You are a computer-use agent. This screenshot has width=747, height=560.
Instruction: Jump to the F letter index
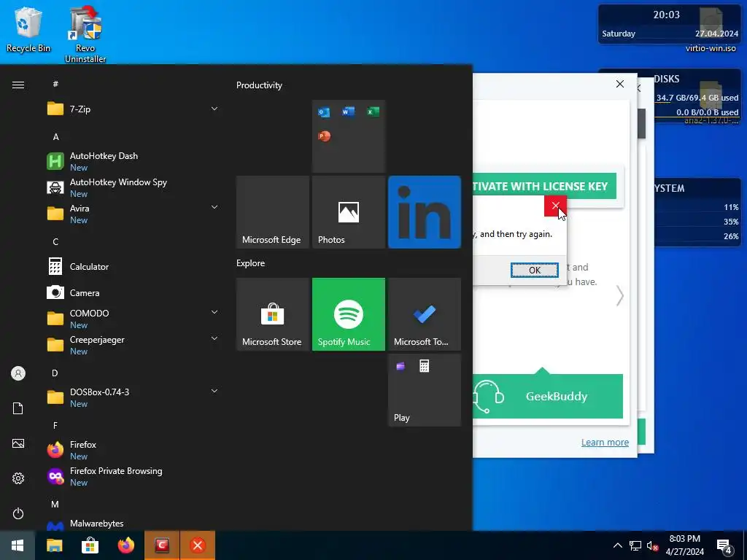55,425
